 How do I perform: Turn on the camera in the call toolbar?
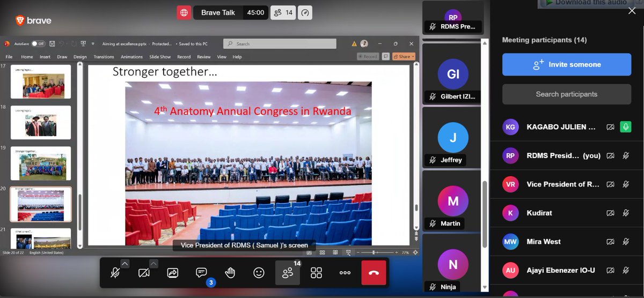[x=144, y=273]
